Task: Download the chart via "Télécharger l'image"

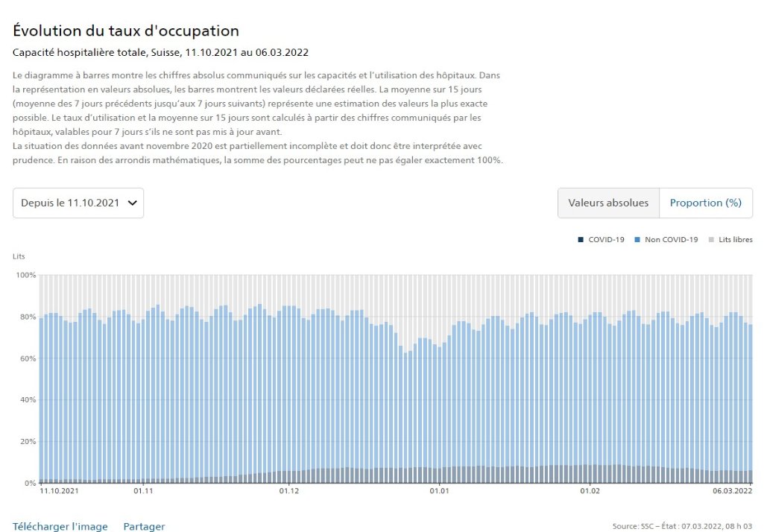Action: coord(60,526)
